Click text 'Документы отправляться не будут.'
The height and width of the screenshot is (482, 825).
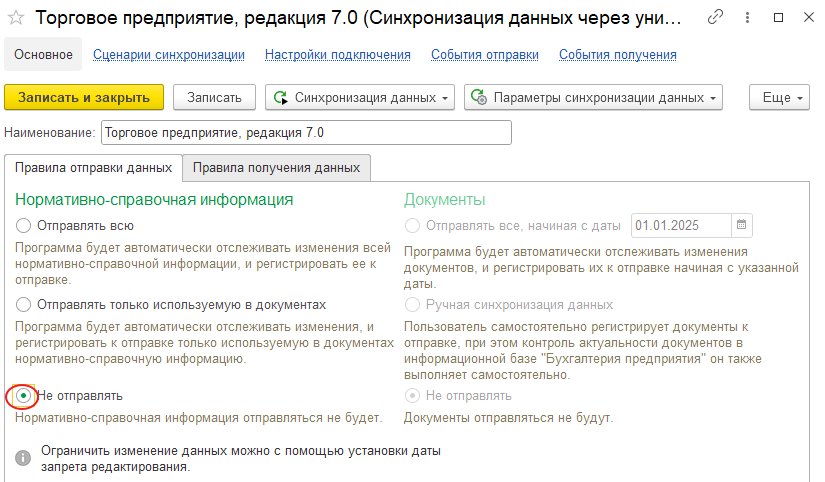tap(508, 418)
